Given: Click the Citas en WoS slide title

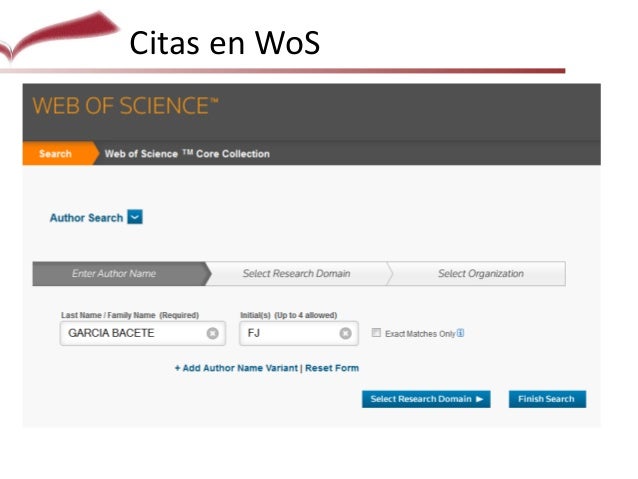Looking at the screenshot, I should pyautogui.click(x=225, y=42).
